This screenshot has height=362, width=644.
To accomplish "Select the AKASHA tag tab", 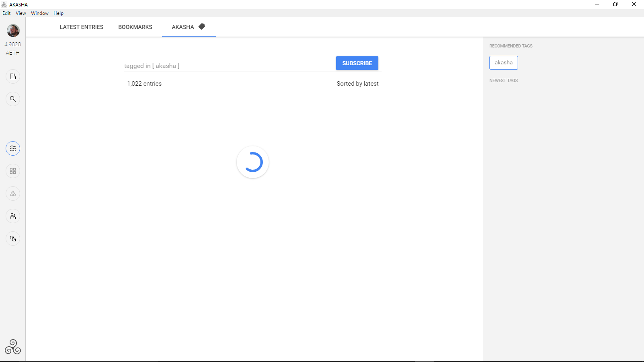I will [x=189, y=27].
